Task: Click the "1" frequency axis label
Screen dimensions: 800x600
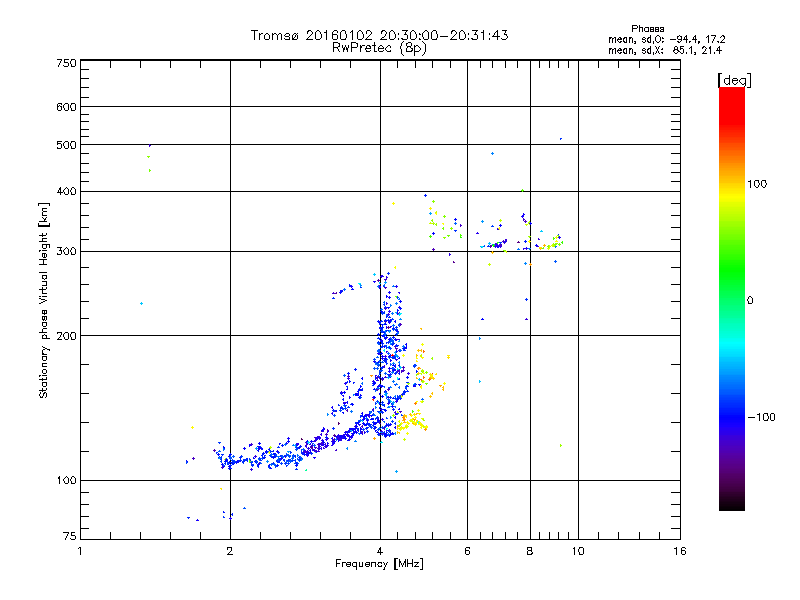Action: tap(80, 551)
